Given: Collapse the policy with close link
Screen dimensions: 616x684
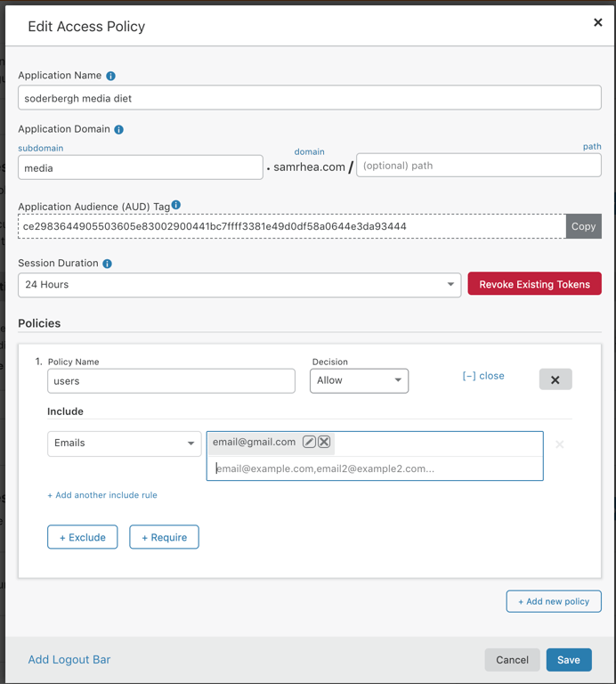Looking at the screenshot, I should click(483, 376).
